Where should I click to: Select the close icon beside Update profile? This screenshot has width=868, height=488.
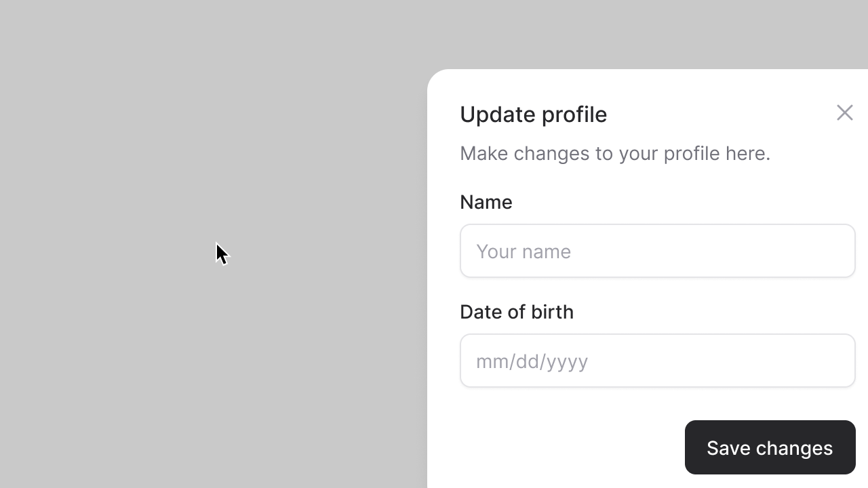tap(844, 113)
